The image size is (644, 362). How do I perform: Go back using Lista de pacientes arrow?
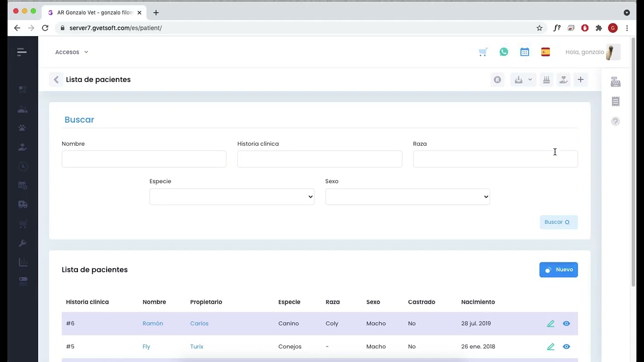click(x=56, y=79)
